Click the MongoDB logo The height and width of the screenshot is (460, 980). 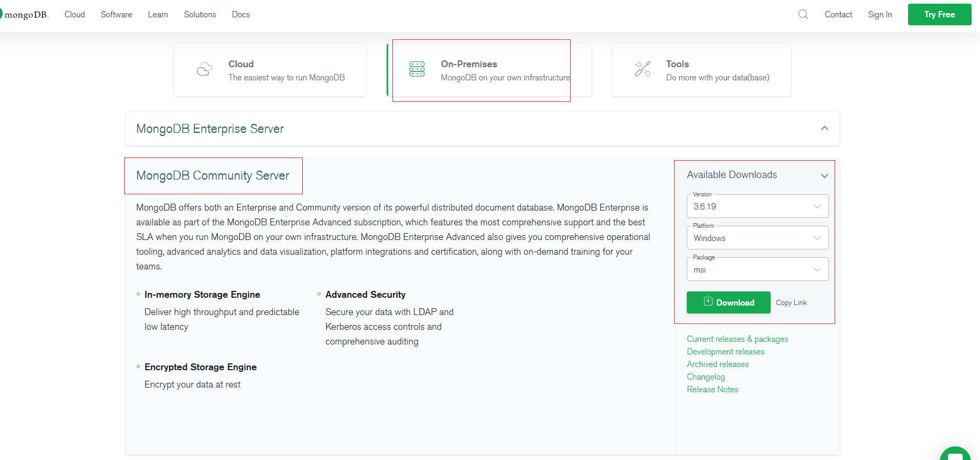pos(25,15)
